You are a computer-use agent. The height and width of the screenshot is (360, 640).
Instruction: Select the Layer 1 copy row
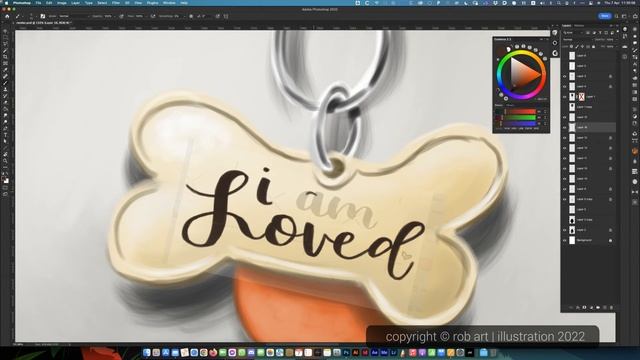(x=589, y=107)
